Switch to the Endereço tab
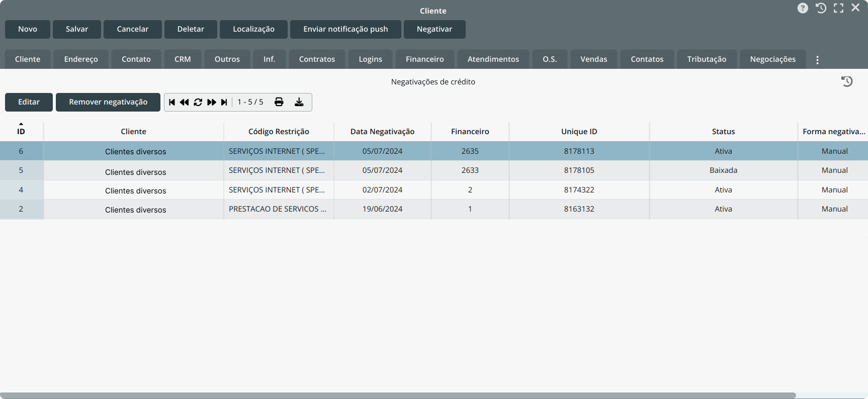Screen dimensions: 868x399 [81, 59]
